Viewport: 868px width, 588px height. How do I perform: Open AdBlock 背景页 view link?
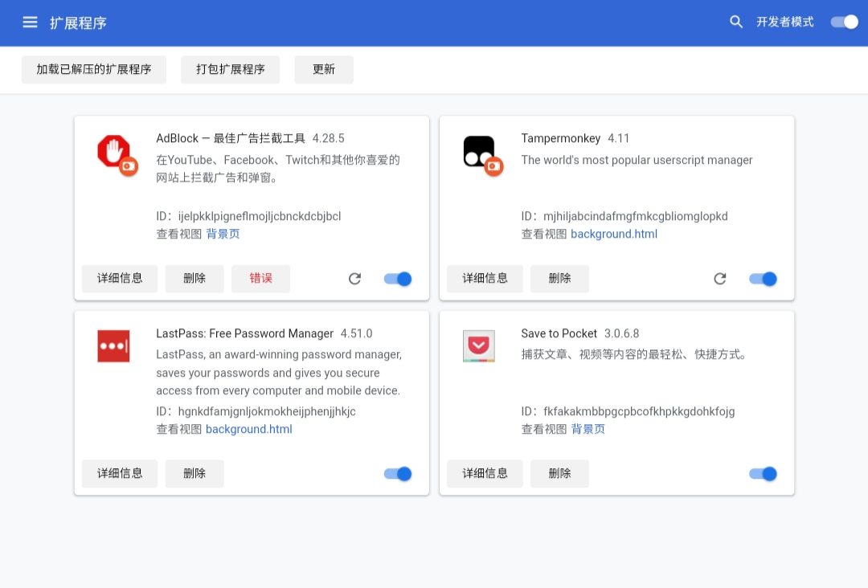(x=223, y=234)
